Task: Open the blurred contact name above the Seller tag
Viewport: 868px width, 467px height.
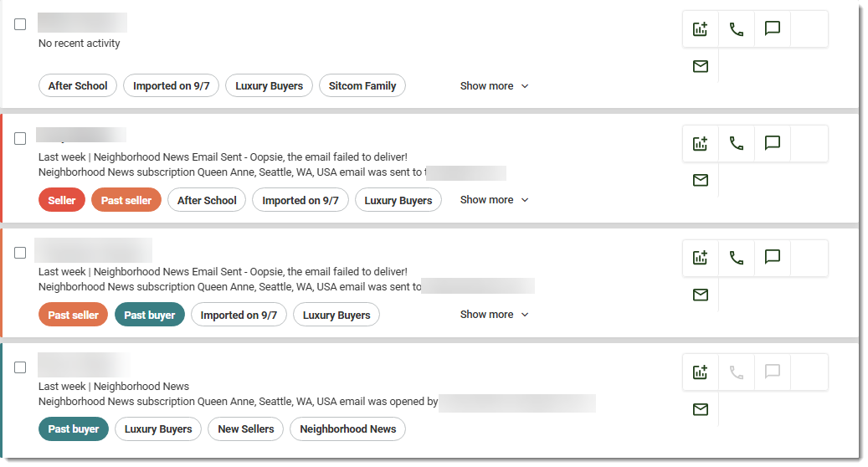Action: (x=81, y=135)
